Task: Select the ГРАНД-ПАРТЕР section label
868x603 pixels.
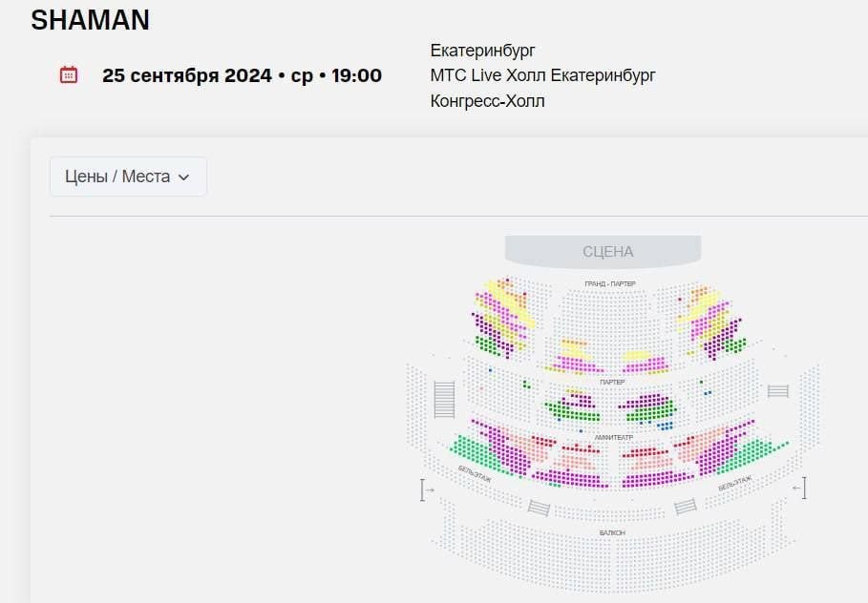Action: (610, 283)
